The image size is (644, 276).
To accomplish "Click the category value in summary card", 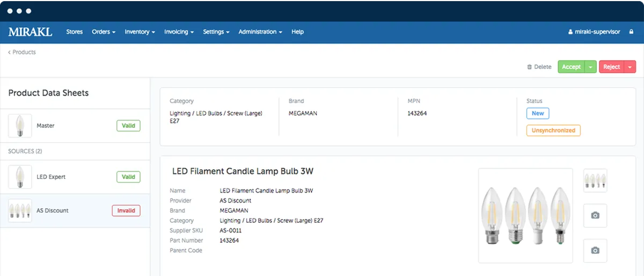I will pyautogui.click(x=216, y=117).
